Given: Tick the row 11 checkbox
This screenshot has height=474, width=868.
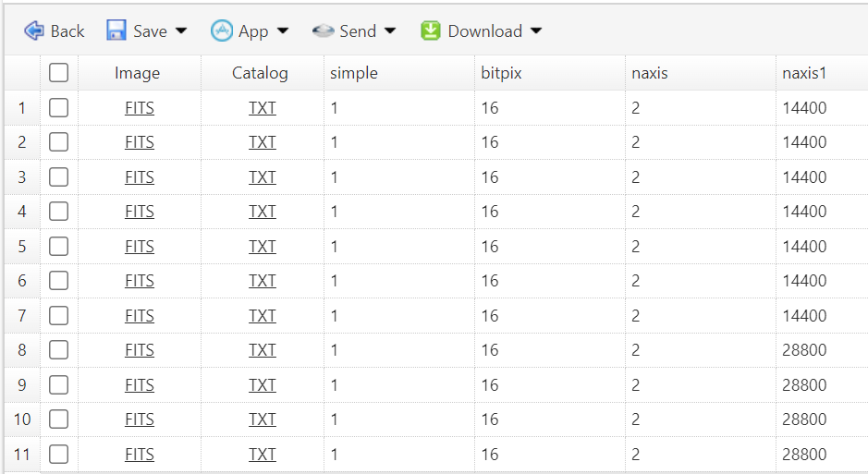Looking at the screenshot, I should click(x=59, y=454).
